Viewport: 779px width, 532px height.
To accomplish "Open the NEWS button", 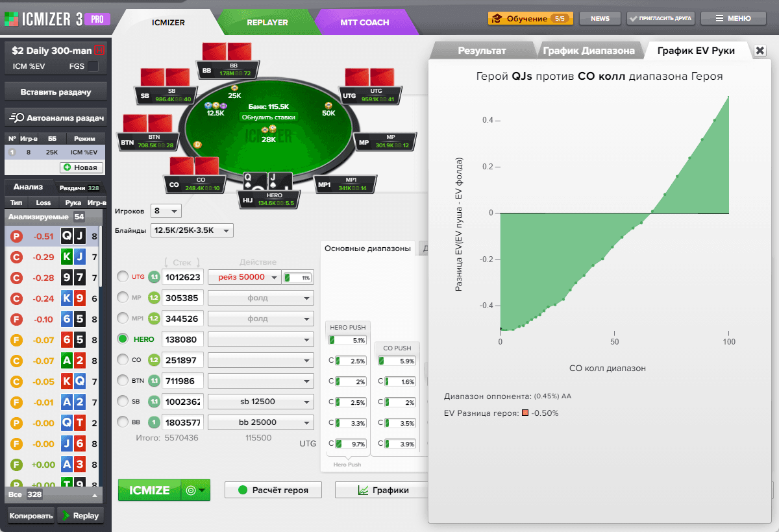I will [600, 19].
